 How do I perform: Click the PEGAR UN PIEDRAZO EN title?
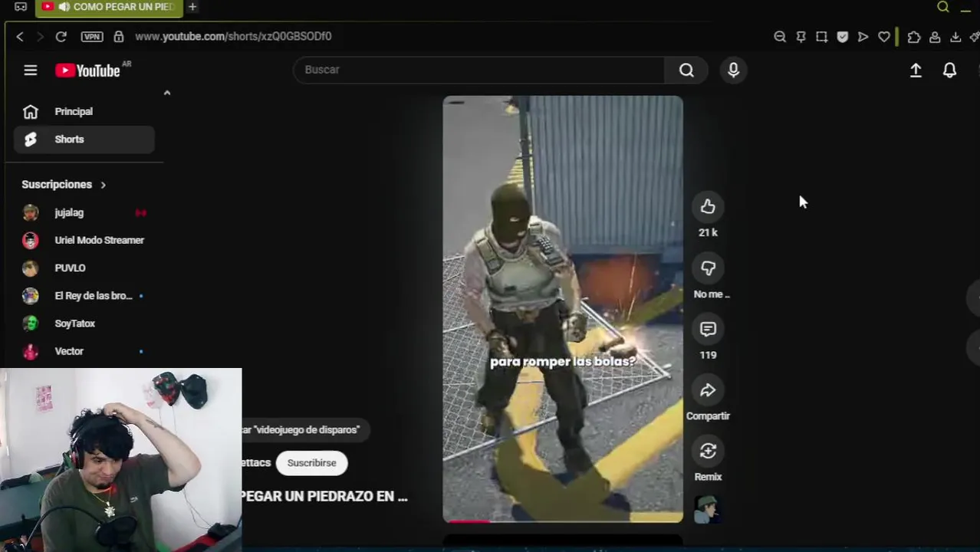click(325, 496)
